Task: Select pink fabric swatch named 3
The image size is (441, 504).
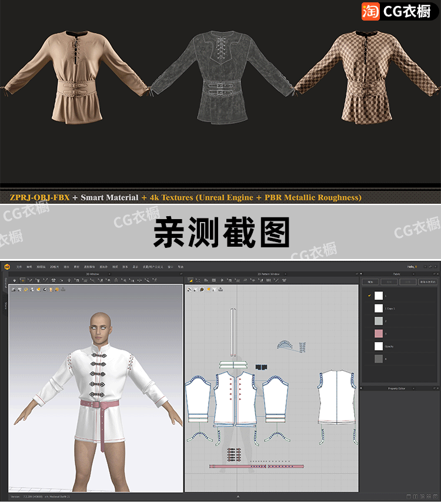Action: [379, 334]
